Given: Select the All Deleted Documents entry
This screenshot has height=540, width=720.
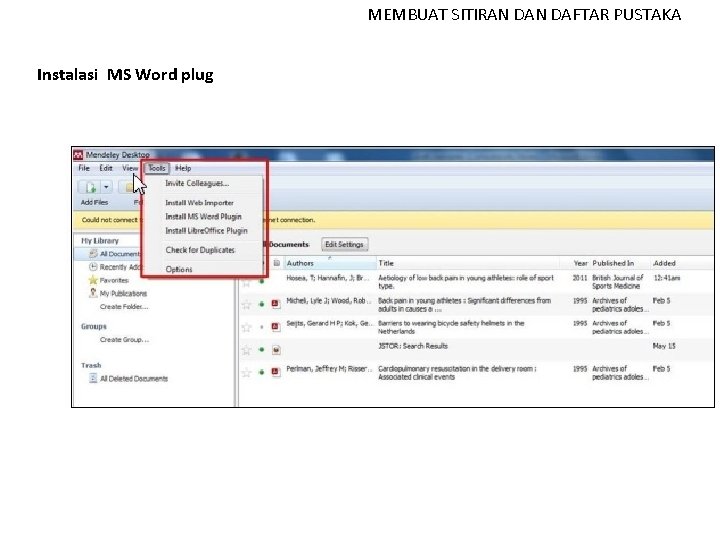Looking at the screenshot, I should (x=134, y=378).
